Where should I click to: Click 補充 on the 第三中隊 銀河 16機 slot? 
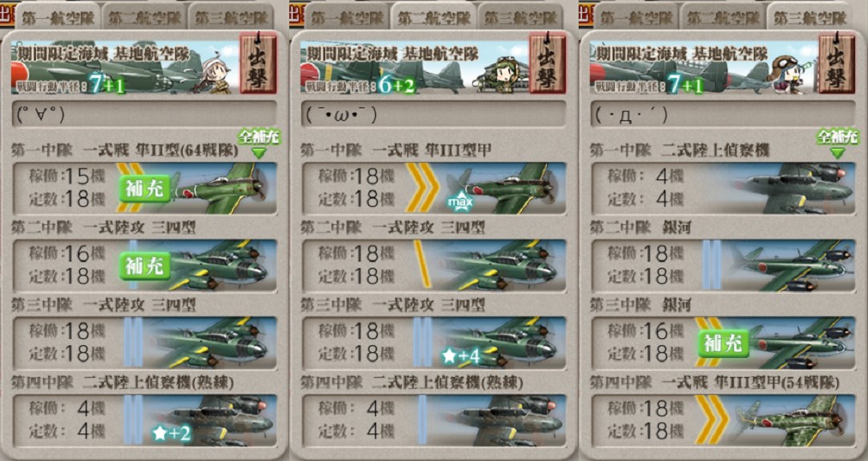(723, 343)
